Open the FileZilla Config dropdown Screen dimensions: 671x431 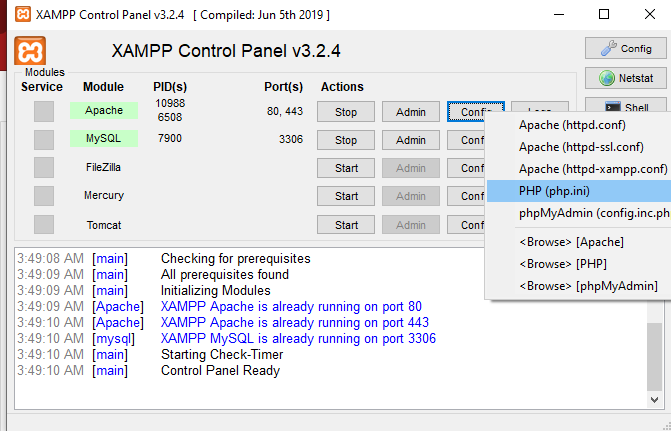click(466, 168)
